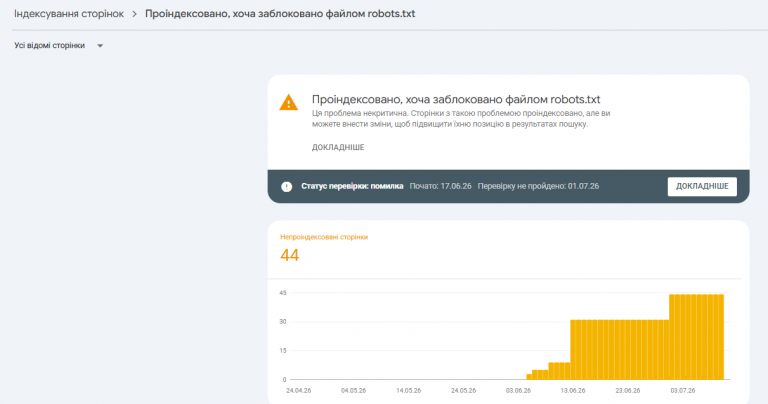Click the chart date label '23.06.26'
The height and width of the screenshot is (404, 768).
coord(628,391)
